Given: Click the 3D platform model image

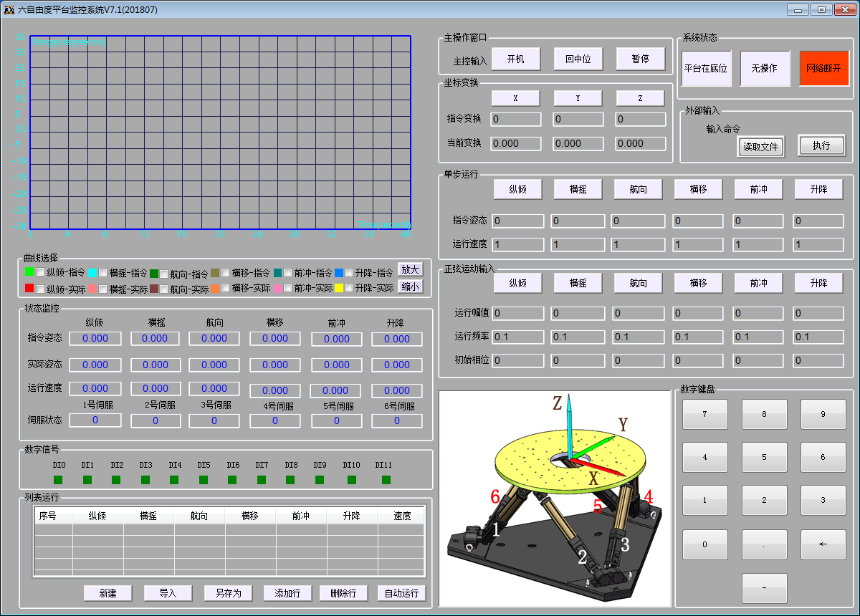Looking at the screenshot, I should (555, 498).
